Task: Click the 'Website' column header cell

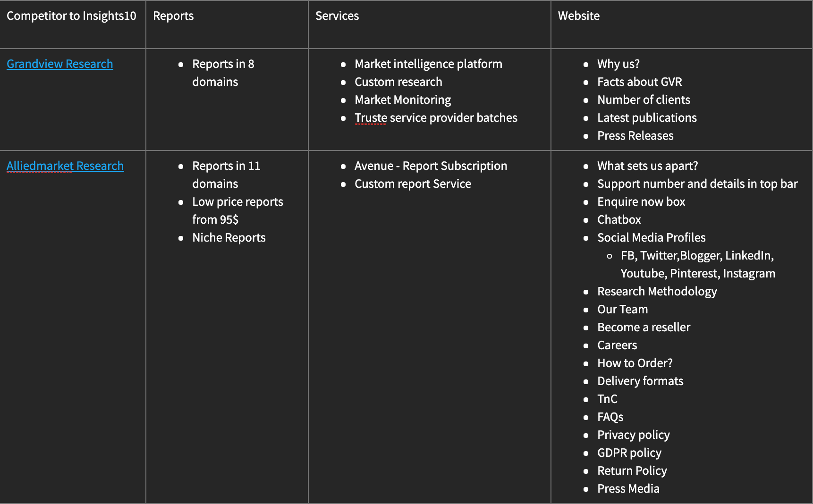Action: pyautogui.click(x=579, y=16)
